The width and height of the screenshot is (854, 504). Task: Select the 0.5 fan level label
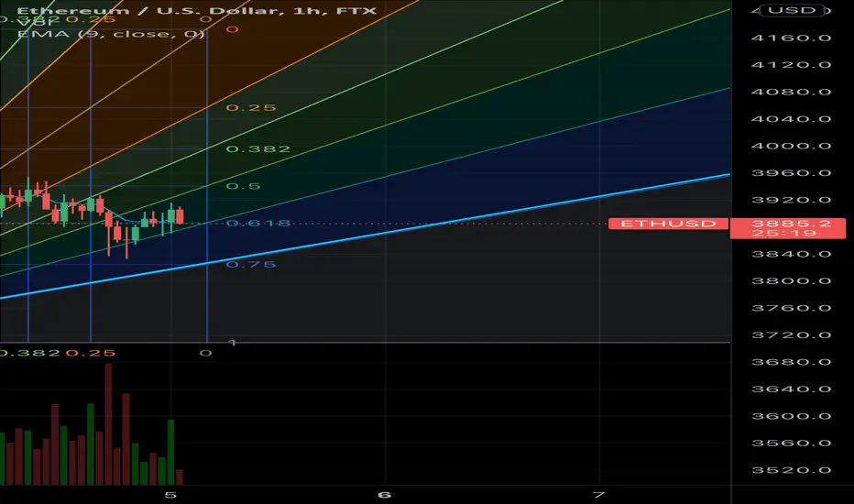[244, 186]
